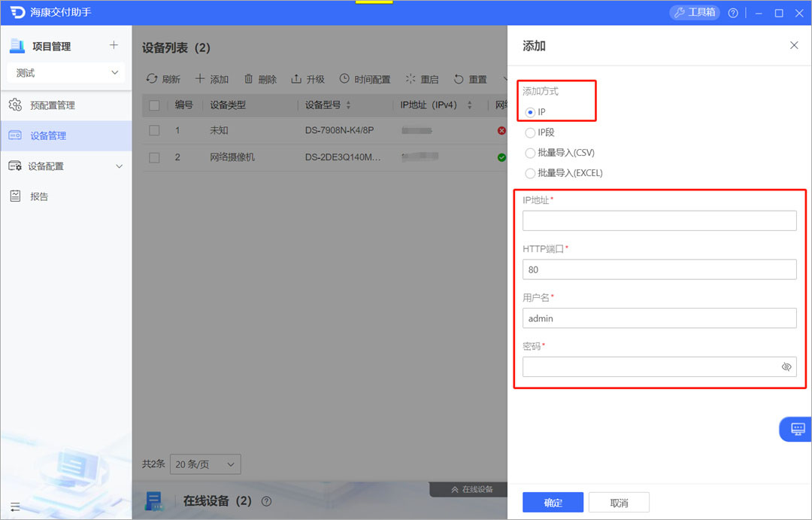Sort by 设备型号 column arrows
The width and height of the screenshot is (812, 520).
(349, 105)
